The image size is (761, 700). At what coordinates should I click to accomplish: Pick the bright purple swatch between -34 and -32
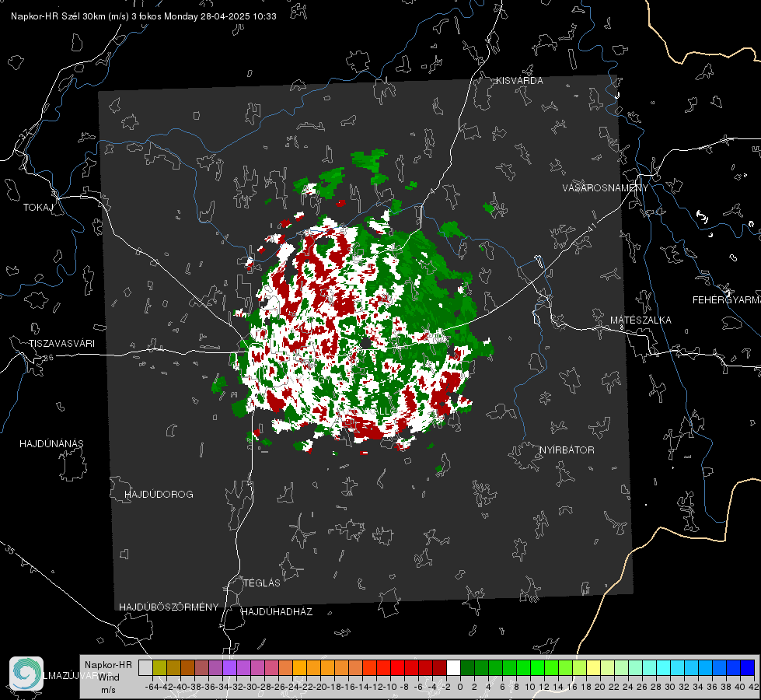(x=229, y=667)
